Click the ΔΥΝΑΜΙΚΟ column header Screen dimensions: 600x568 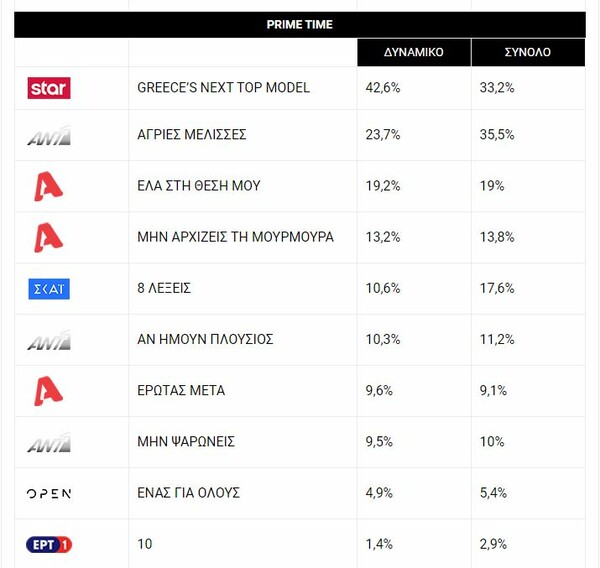[x=414, y=52]
